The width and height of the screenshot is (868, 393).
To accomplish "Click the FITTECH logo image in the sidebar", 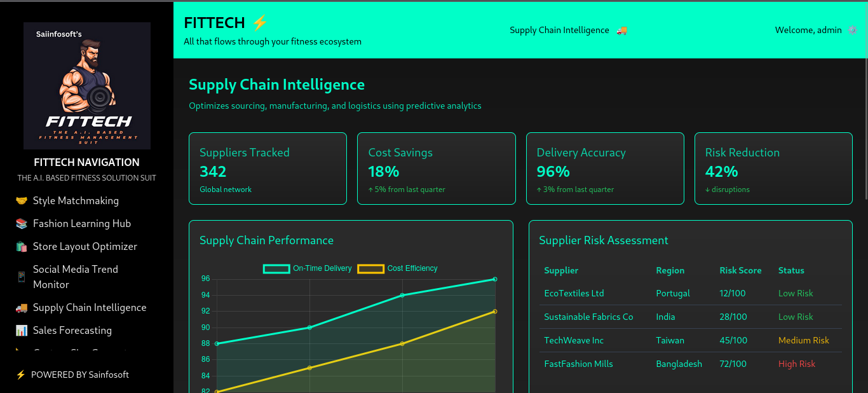I will point(87,86).
